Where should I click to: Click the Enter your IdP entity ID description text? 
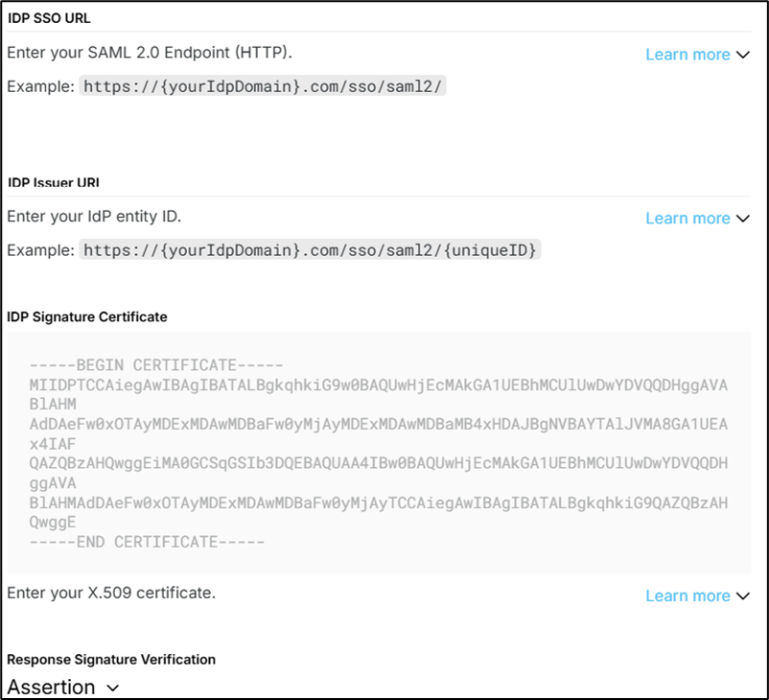[x=92, y=216]
